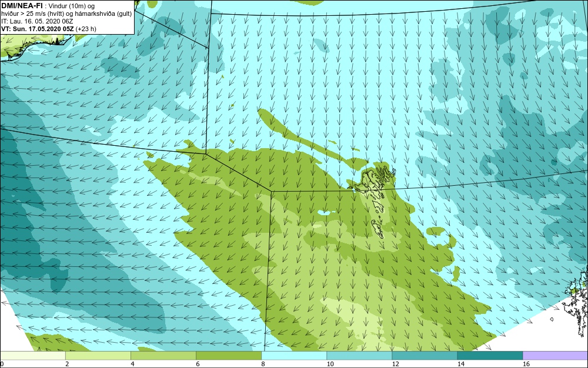588x368 pixels.
Task: Click the 10–12 m/s light teal legend swatch
Action: [x=359, y=355]
